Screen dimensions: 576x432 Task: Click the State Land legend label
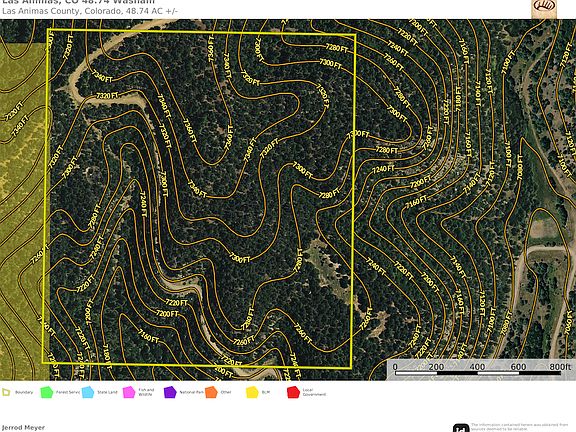tap(107, 392)
